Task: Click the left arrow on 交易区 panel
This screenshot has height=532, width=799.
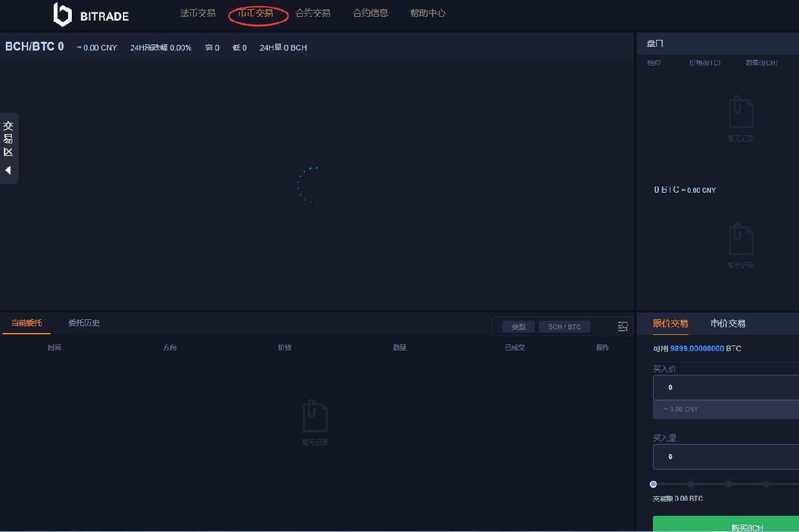Action: (8, 170)
